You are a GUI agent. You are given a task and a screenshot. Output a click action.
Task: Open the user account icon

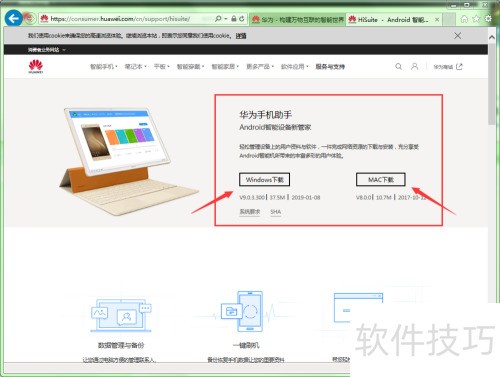(x=414, y=66)
